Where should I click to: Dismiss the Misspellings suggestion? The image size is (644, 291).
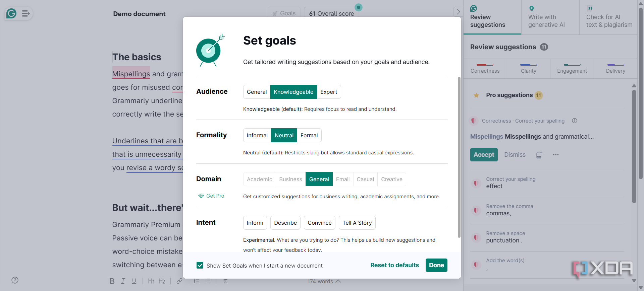[x=515, y=155]
